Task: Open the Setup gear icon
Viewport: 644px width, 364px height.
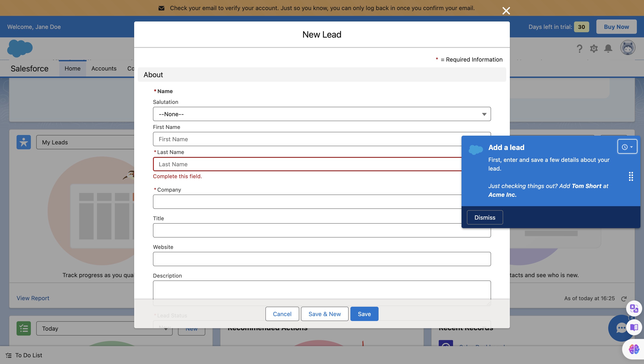Action: (594, 48)
